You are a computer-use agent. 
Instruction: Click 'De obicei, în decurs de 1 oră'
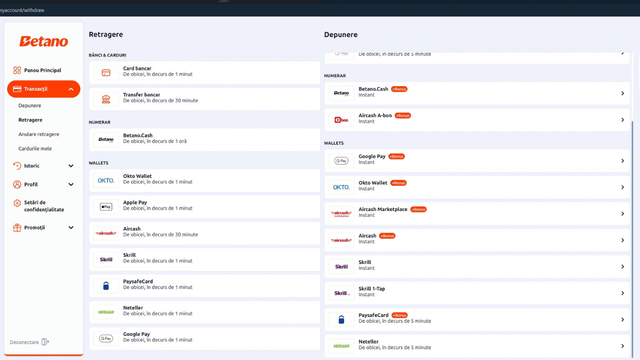(155, 141)
